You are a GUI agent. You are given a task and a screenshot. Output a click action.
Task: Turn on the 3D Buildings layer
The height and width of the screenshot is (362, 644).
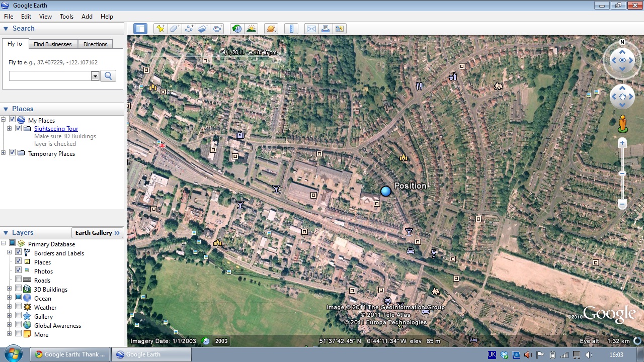click(x=19, y=289)
